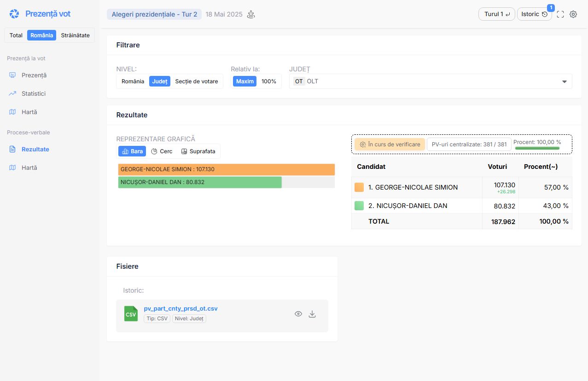Image resolution: width=588 pixels, height=381 pixels.
Task: Preview pv_part_cnty_prsd_ot.csv with eye icon
Action: [x=298, y=314]
